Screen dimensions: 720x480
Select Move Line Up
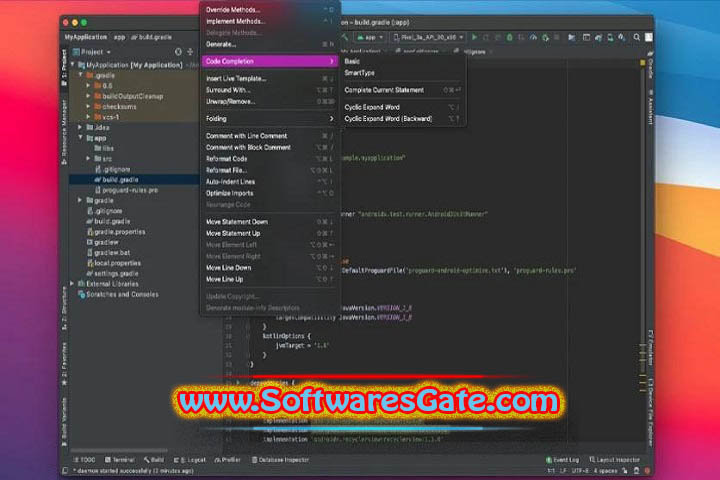pos(270,279)
